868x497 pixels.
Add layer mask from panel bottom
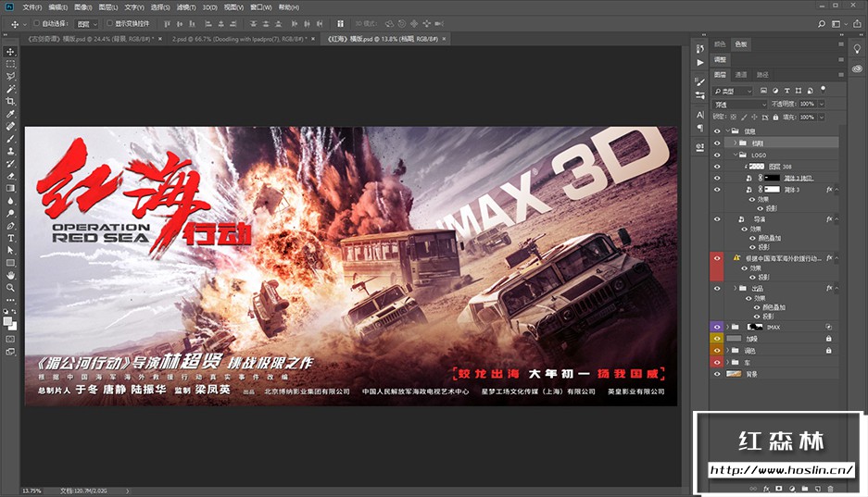coord(779,489)
